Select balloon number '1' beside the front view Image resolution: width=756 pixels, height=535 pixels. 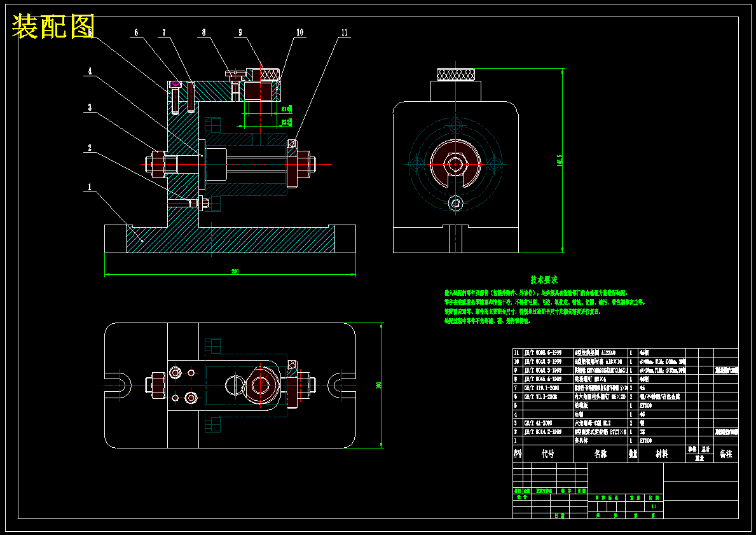coord(90,187)
